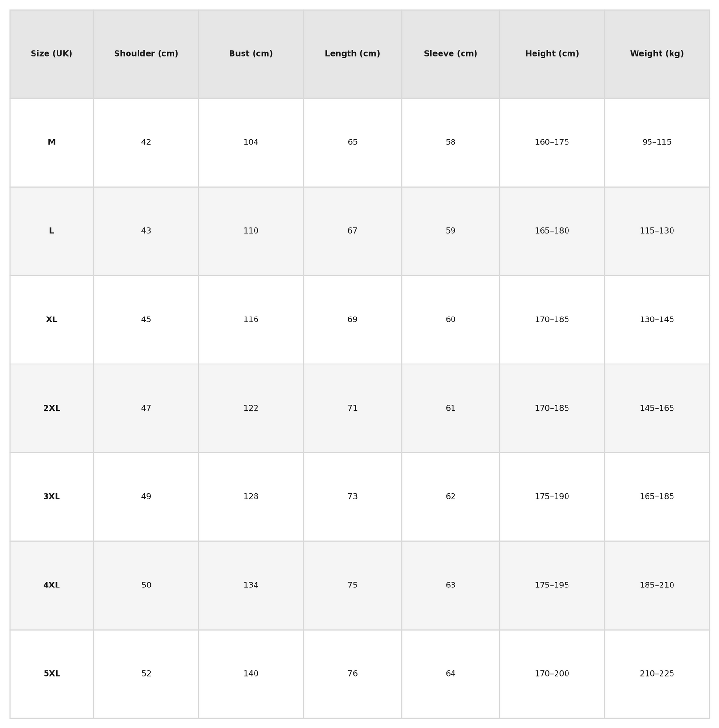719x728 pixels.
Task: Click the Size (UK) column header
Action: (x=52, y=54)
